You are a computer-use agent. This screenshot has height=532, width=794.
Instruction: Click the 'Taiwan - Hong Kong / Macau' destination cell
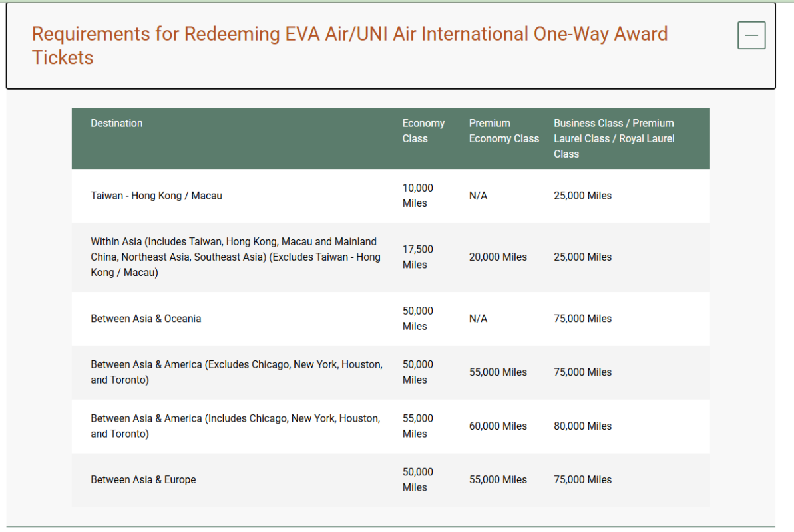(x=156, y=196)
